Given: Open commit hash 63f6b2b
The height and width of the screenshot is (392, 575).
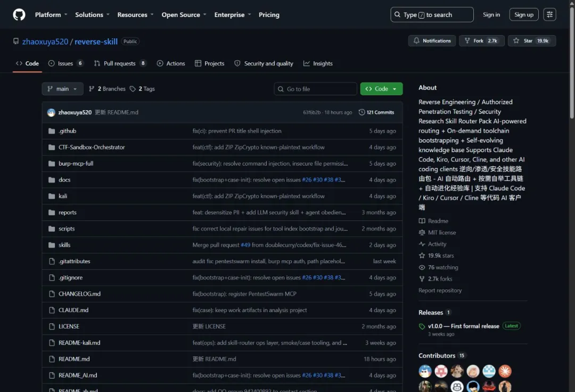Looking at the screenshot, I should pos(311,112).
